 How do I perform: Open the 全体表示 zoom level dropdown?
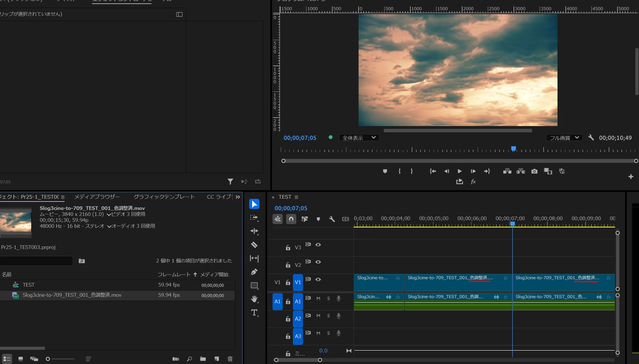tap(359, 138)
